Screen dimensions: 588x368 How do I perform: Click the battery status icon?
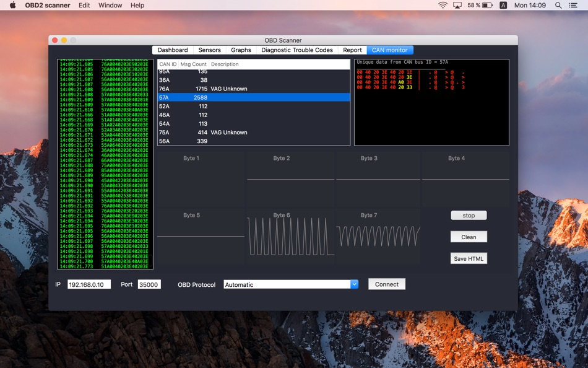(488, 5)
